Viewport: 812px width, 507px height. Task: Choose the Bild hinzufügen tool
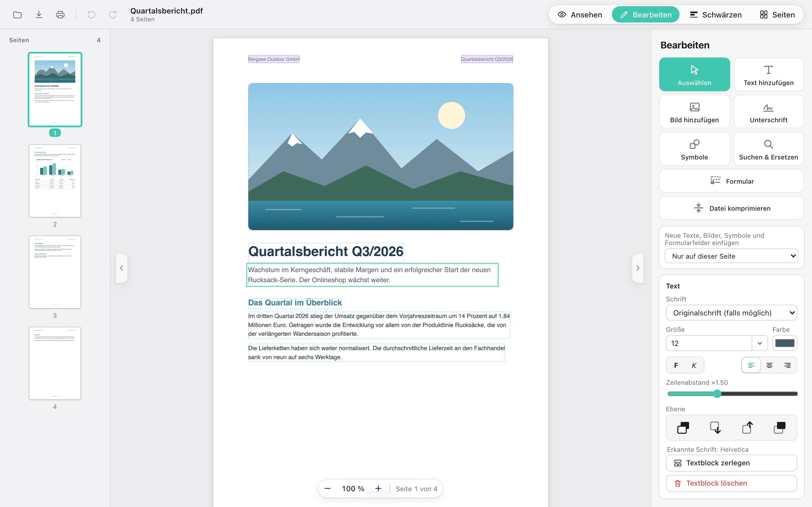click(694, 112)
